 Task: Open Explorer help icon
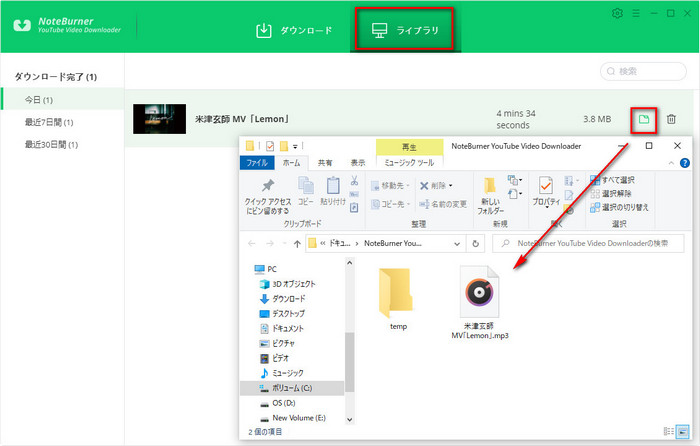point(684,163)
